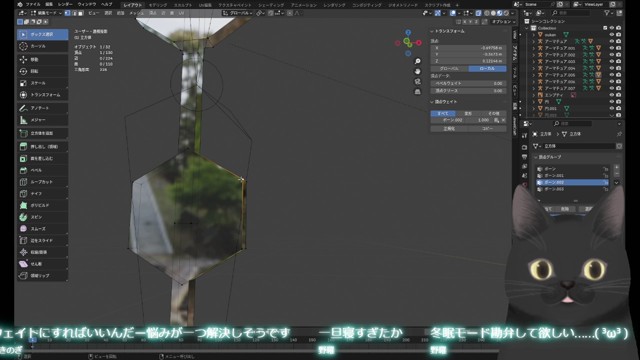
Task: Select the Edge Slide tool
Action: click(42, 240)
